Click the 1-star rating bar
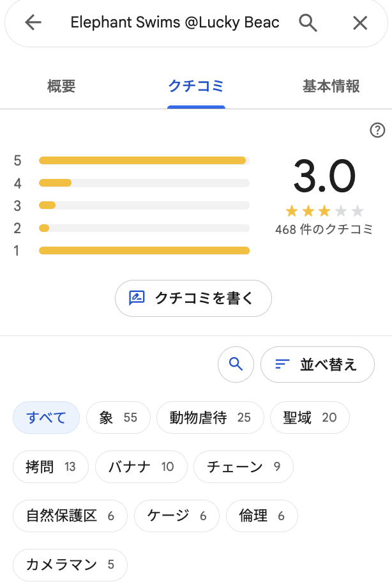Screen dimensions: 392x584 pos(144,250)
